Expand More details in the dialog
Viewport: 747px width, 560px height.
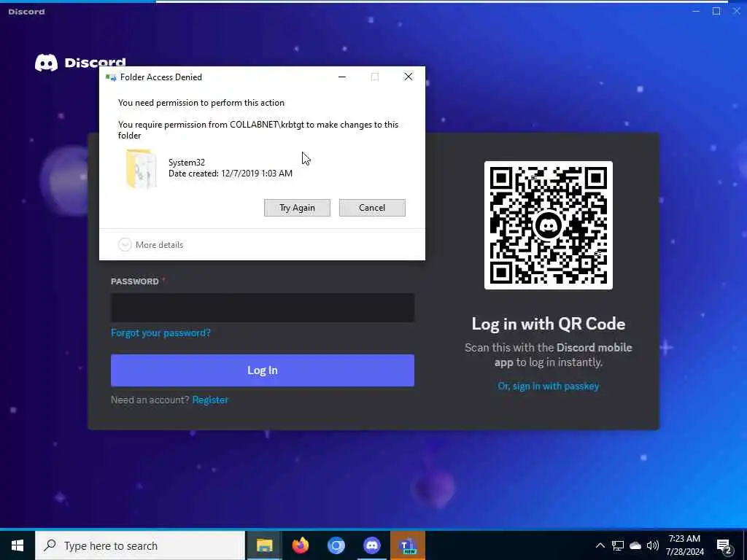(x=151, y=245)
